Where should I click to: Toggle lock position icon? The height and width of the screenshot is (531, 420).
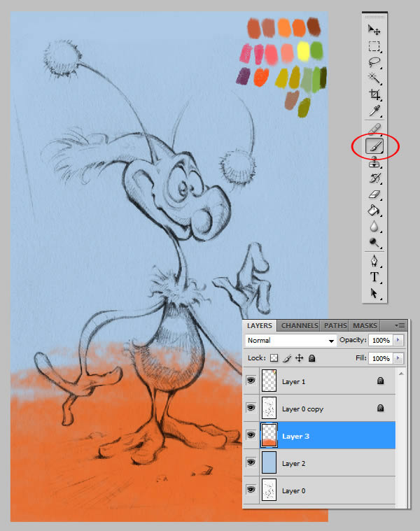[300, 358]
